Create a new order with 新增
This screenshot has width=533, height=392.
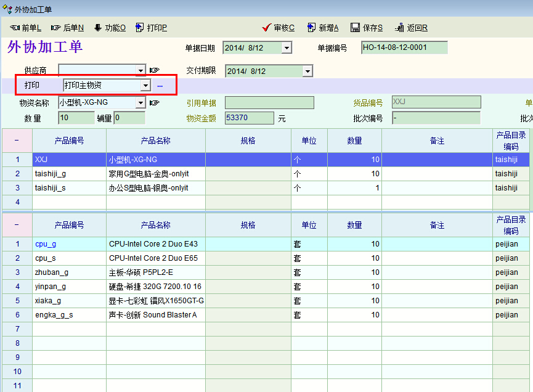click(x=322, y=28)
